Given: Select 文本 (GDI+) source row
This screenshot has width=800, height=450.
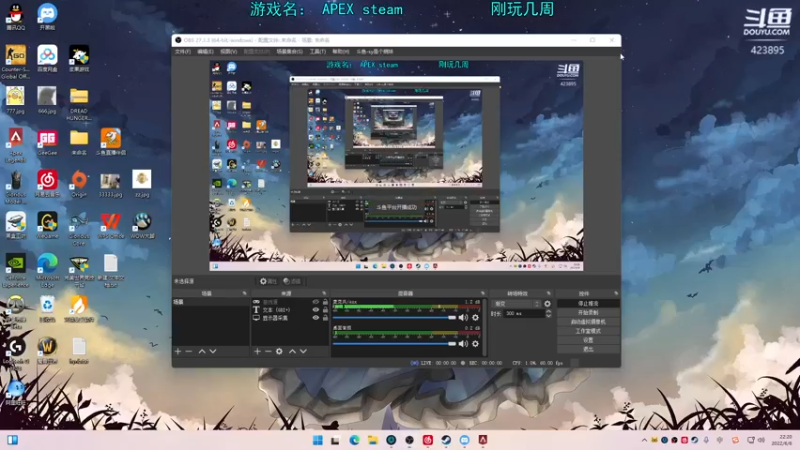Looking at the screenshot, I should pos(290,310).
